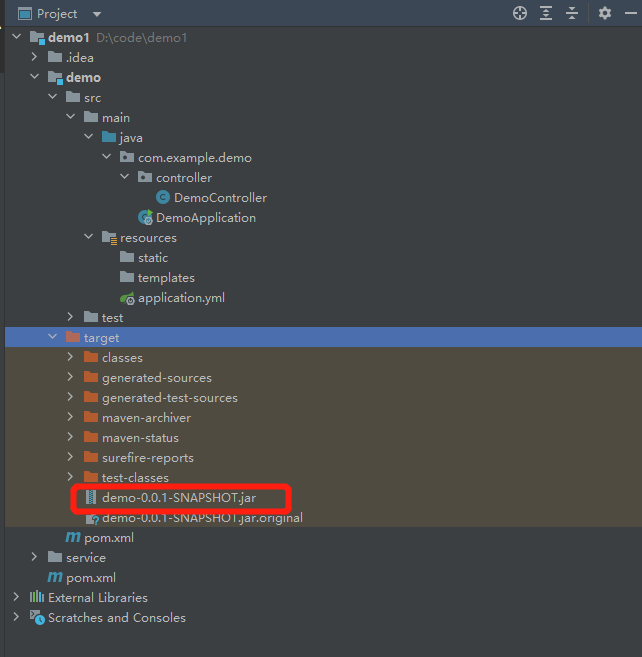Select the service folder label
The width and height of the screenshot is (642, 657).
(x=86, y=558)
